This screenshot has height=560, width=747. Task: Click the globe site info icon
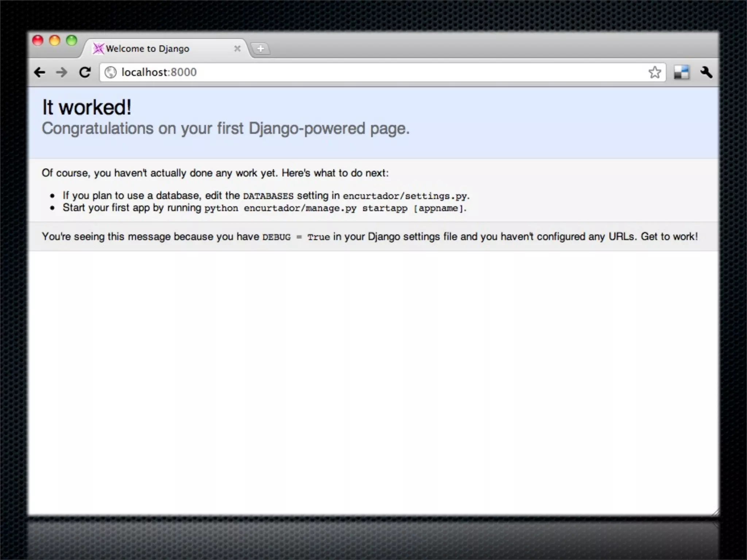pyautogui.click(x=111, y=73)
